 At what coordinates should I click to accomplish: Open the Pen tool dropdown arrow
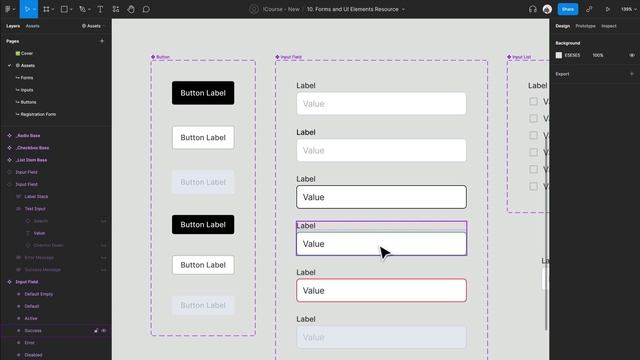click(x=89, y=9)
